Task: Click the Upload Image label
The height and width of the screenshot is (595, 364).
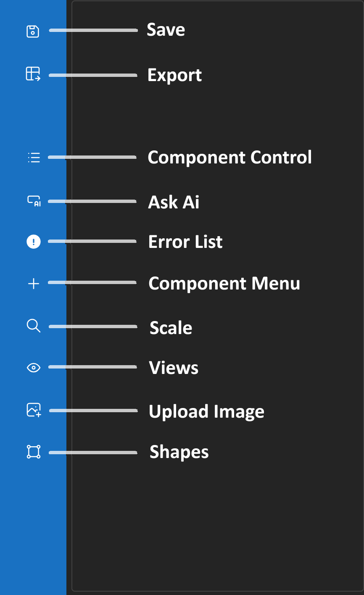Action: [x=206, y=412]
